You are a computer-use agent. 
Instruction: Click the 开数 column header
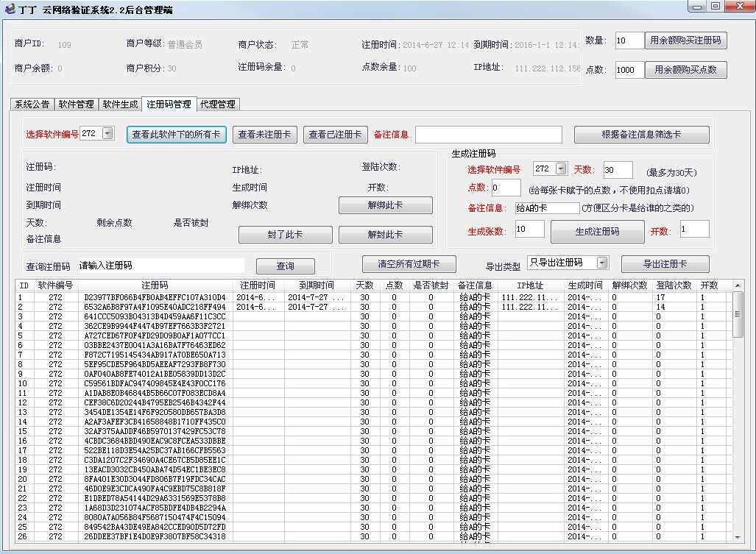(710, 285)
